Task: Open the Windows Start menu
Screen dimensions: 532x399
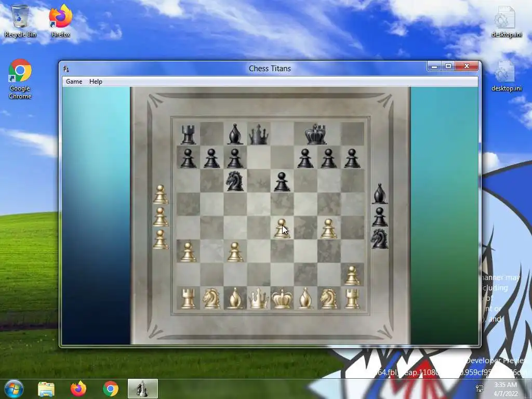Action: 14,389
